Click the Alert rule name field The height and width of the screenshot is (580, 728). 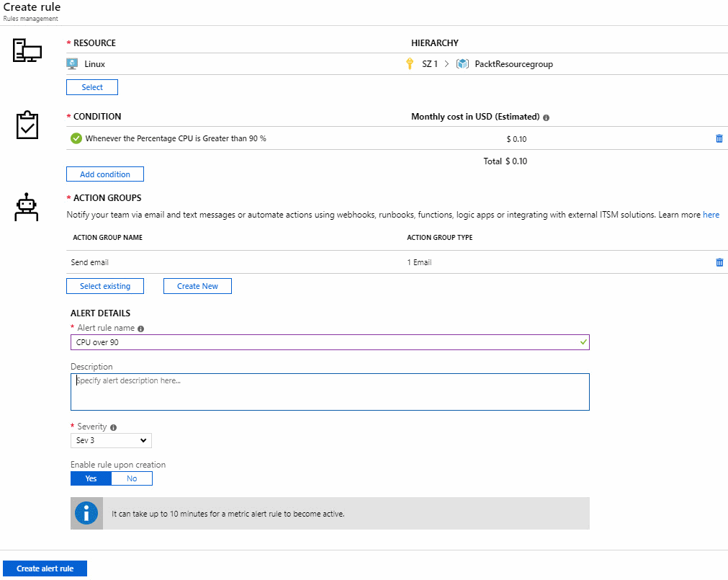(x=330, y=342)
